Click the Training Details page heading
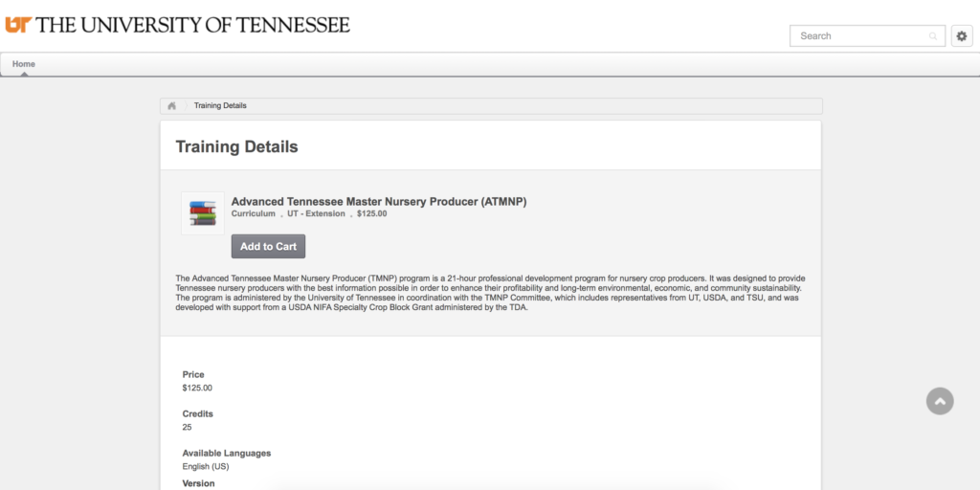 pos(237,146)
